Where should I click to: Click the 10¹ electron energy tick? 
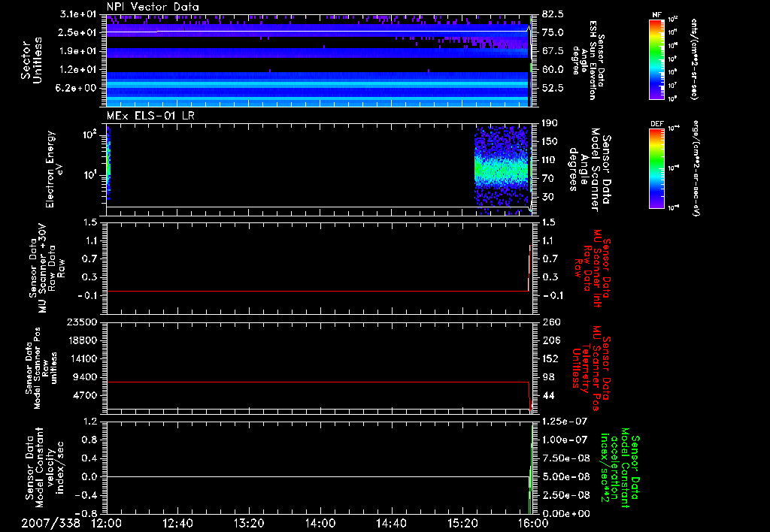point(89,175)
